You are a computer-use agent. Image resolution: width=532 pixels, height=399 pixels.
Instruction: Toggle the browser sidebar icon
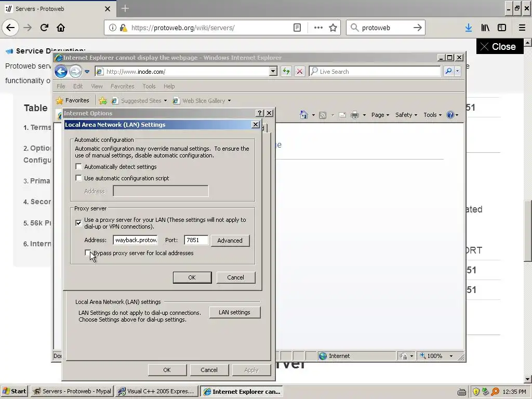point(502,28)
